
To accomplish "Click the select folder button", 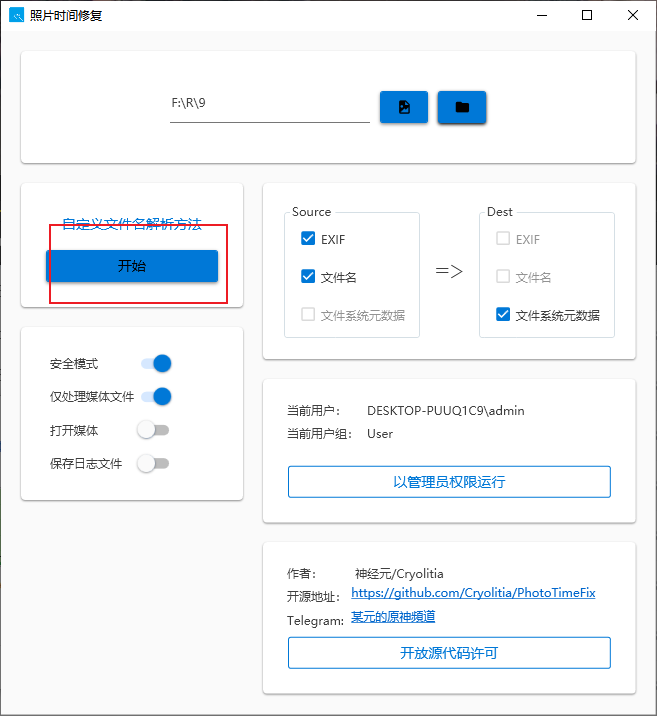I will pos(462,107).
